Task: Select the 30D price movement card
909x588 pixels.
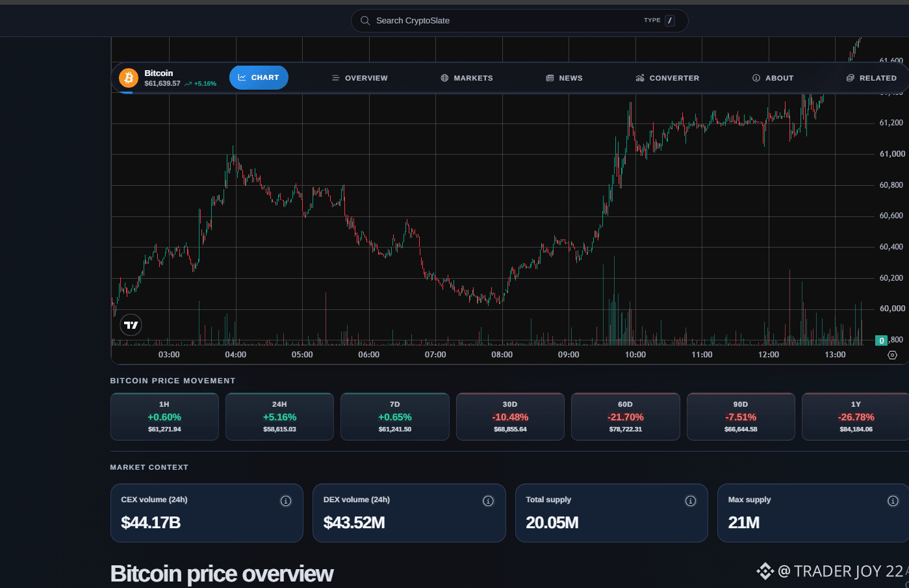Action: (510, 416)
